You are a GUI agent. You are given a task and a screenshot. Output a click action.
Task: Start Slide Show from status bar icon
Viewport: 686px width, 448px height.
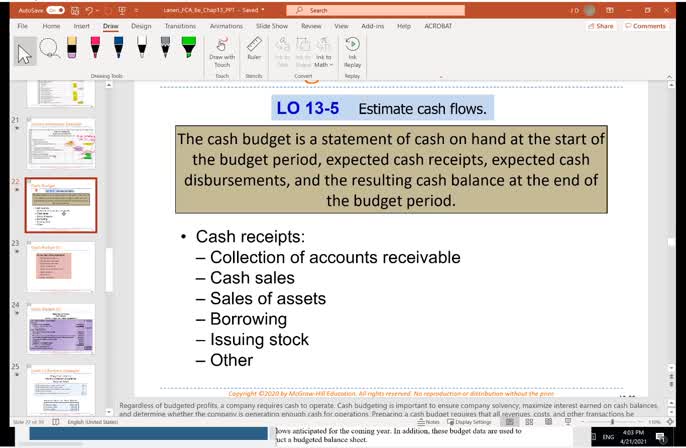568,422
